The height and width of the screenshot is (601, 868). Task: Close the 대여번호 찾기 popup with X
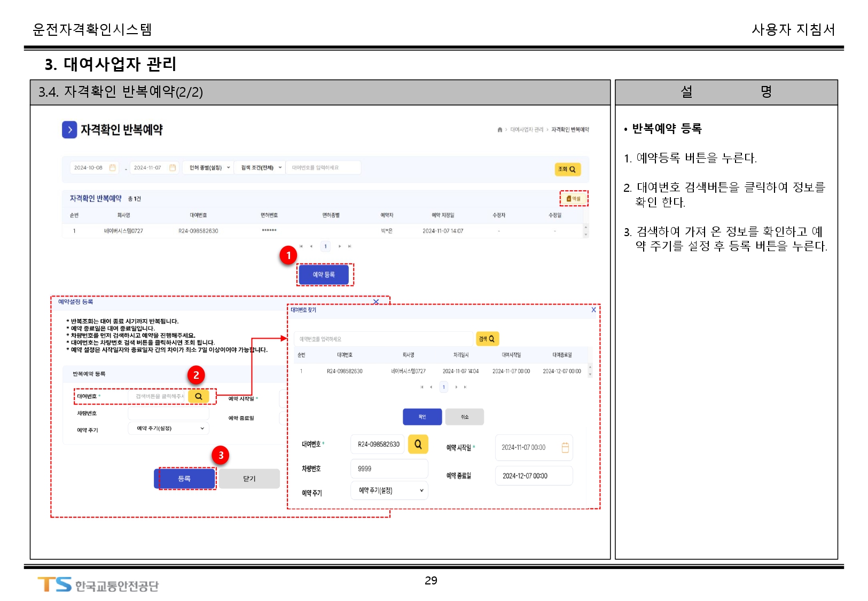pos(593,310)
